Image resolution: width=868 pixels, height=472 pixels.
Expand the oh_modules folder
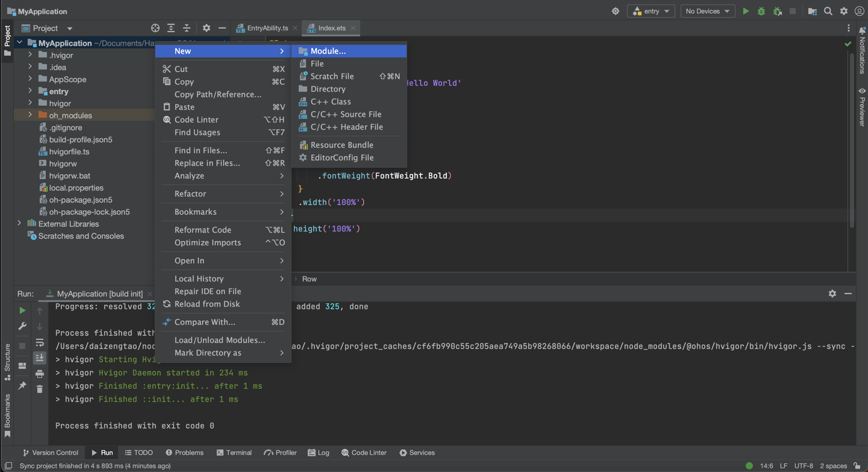coord(30,115)
